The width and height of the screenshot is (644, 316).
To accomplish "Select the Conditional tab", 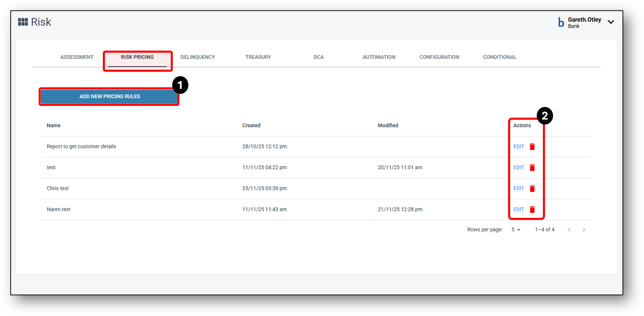I will (x=500, y=57).
